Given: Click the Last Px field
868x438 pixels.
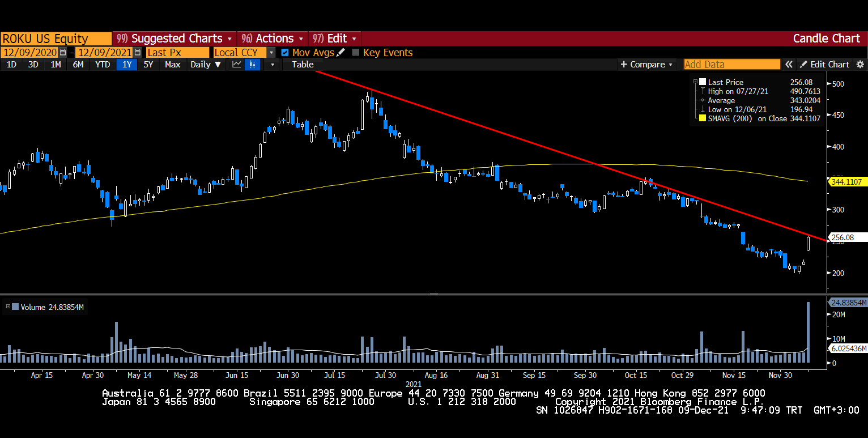Looking at the screenshot, I should (177, 52).
